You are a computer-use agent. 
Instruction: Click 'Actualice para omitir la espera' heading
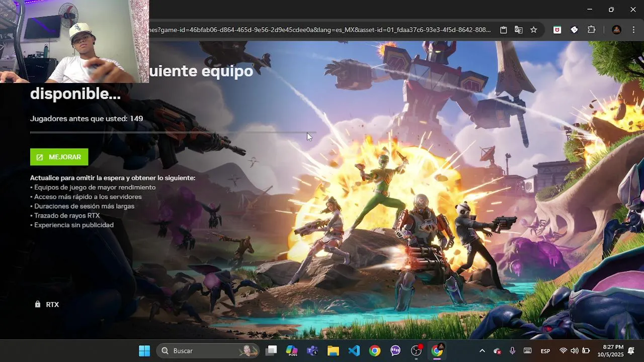point(113,178)
